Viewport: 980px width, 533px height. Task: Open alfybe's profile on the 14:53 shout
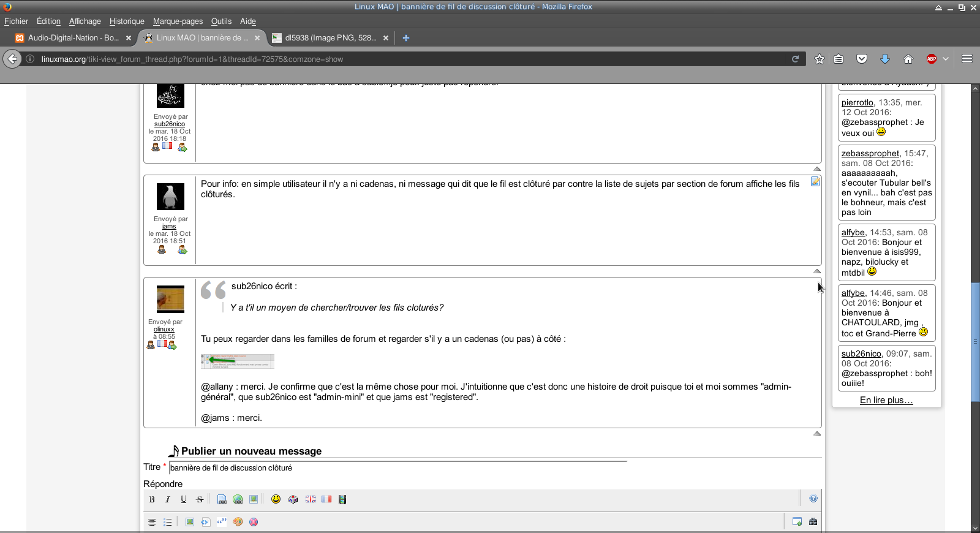(x=853, y=232)
